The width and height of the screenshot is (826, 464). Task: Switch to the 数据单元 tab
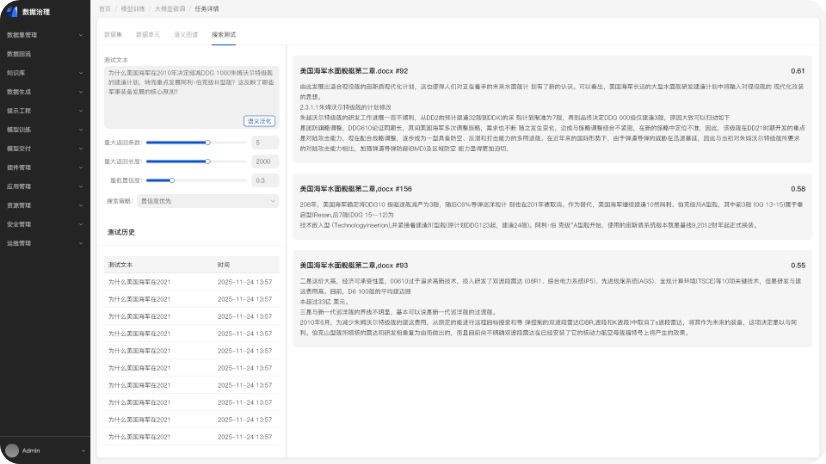(147, 35)
